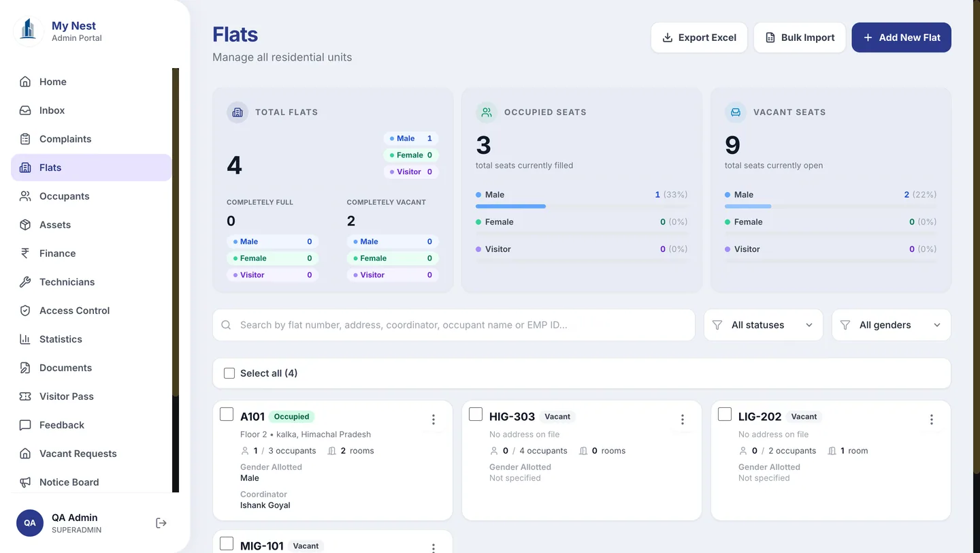Click the flat search input field

tap(454, 326)
